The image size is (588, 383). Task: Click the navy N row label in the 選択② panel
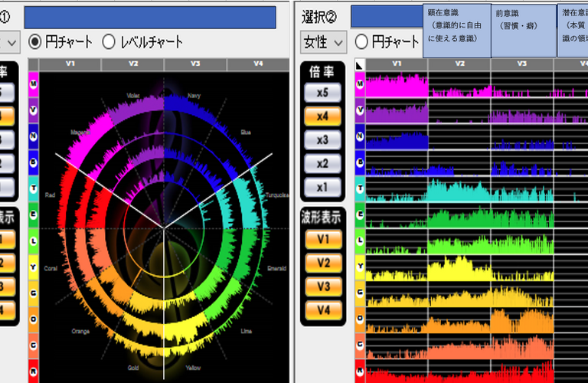pos(360,136)
